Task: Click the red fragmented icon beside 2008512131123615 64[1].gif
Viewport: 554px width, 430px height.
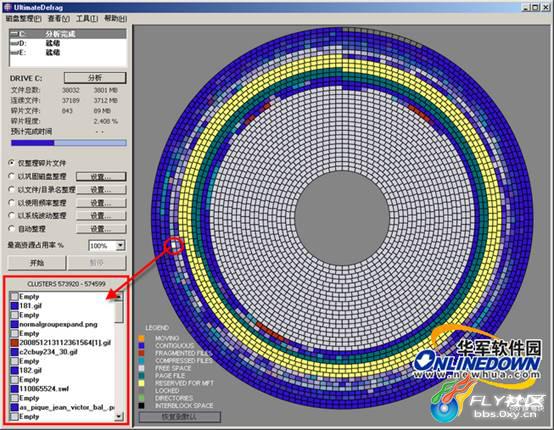Action: [x=14, y=342]
